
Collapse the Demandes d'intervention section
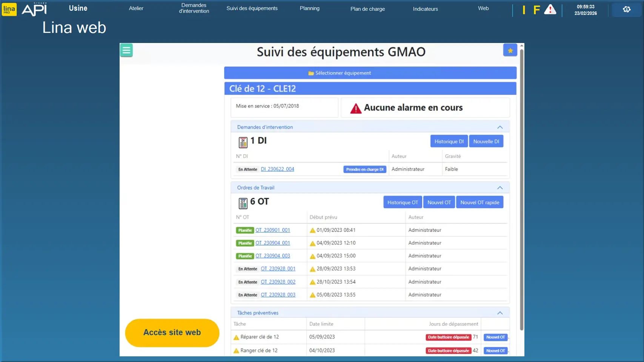(500, 127)
